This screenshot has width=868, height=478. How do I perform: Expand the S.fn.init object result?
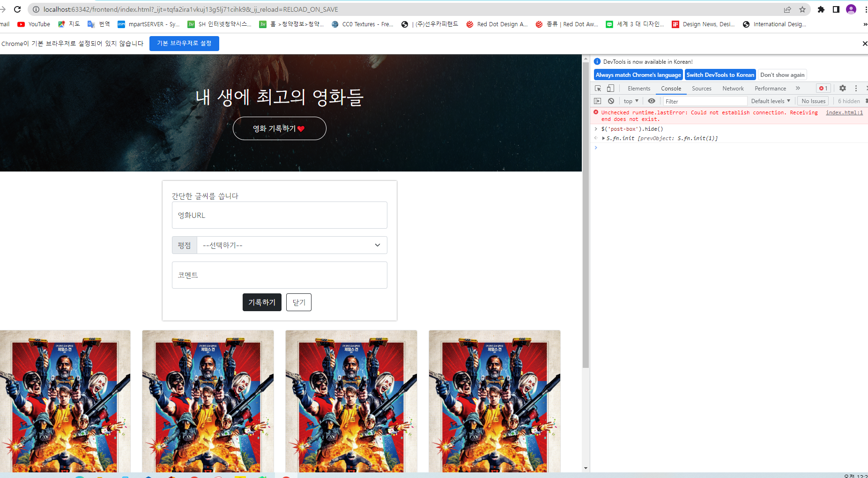click(603, 138)
